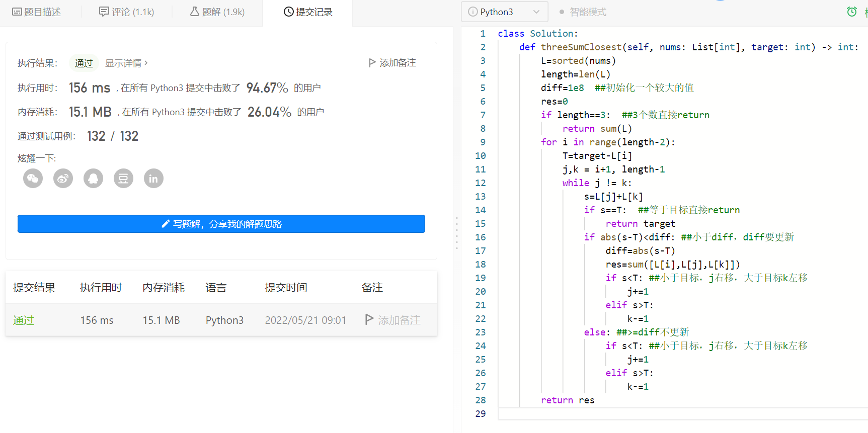Click the 备注 column header

[x=372, y=288]
